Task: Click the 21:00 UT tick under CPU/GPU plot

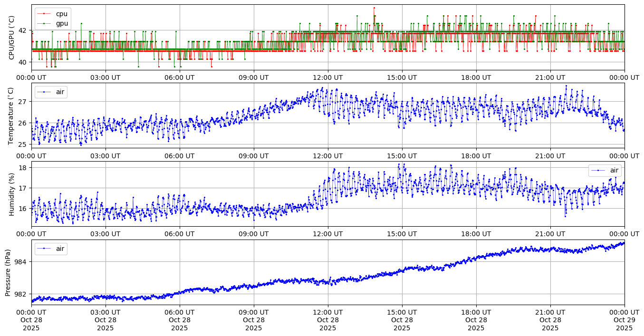Action: coord(550,77)
